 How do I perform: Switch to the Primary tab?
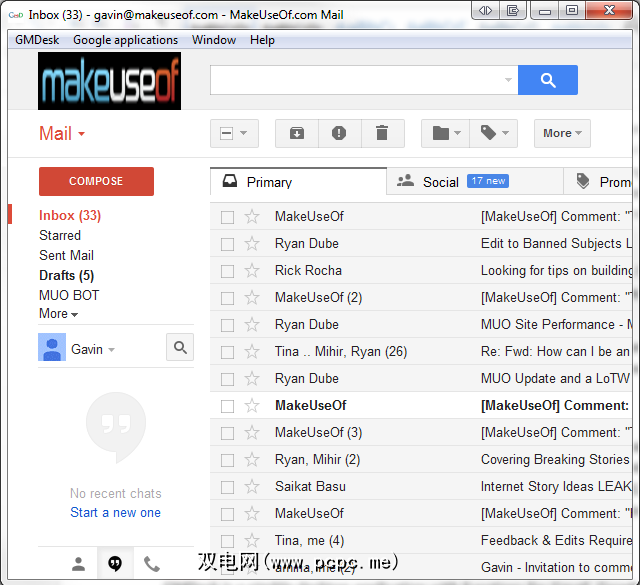tap(298, 181)
